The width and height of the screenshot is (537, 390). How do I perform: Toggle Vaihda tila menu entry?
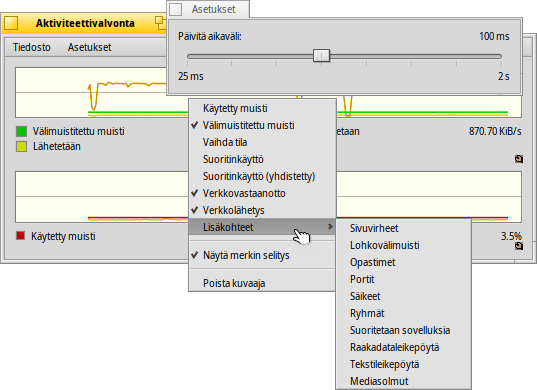(x=262, y=142)
